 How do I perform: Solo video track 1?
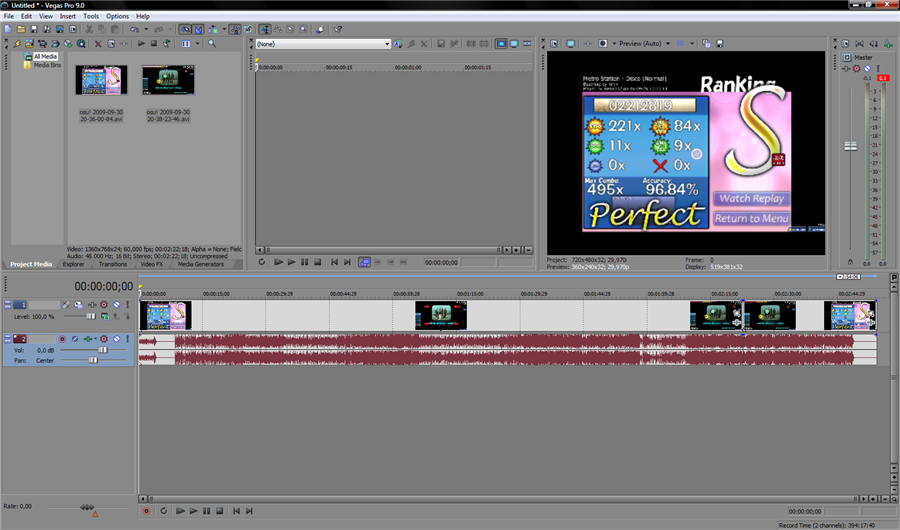tap(127, 305)
